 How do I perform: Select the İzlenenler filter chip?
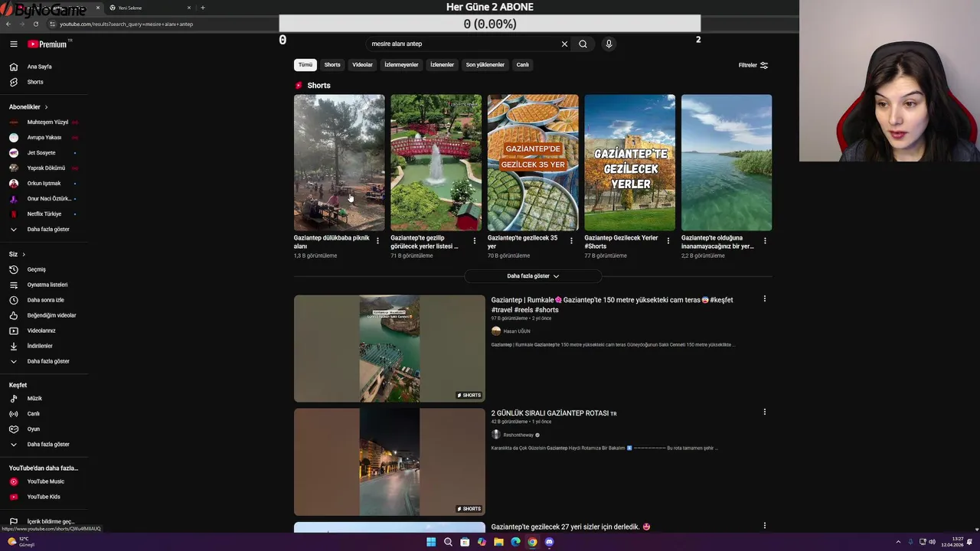point(442,65)
